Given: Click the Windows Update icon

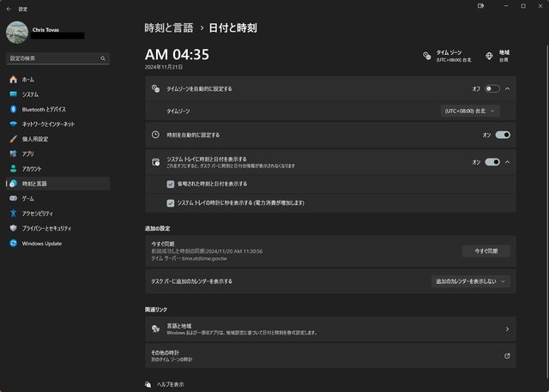Looking at the screenshot, I should [x=13, y=243].
